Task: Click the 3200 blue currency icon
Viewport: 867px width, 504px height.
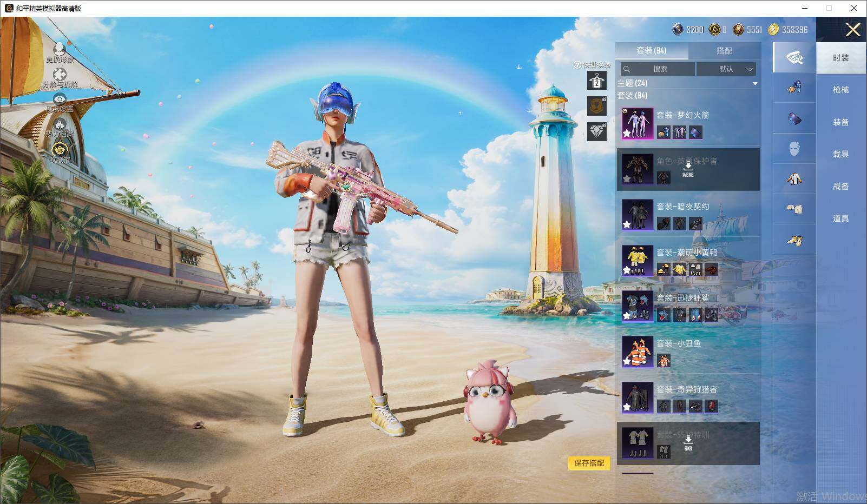Action: [678, 29]
